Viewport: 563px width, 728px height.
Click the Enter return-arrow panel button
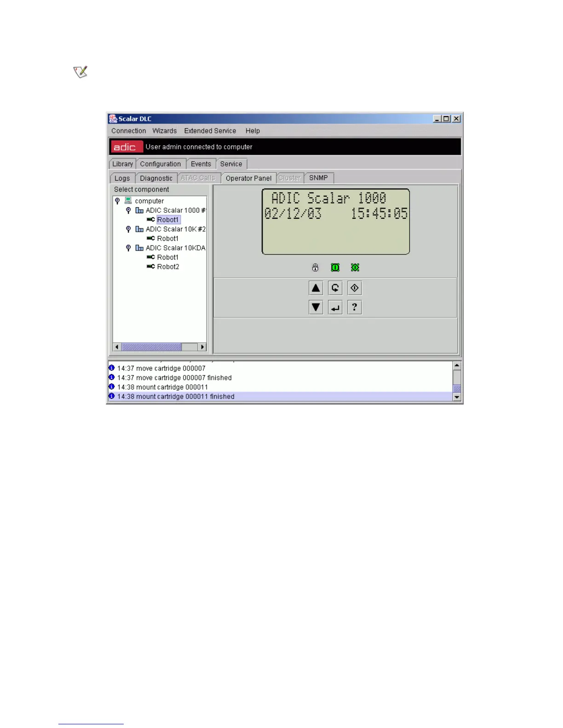pos(335,307)
